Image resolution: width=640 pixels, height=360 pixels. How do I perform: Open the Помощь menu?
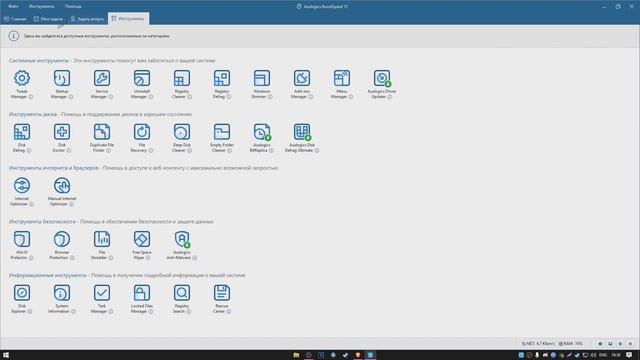tap(73, 7)
